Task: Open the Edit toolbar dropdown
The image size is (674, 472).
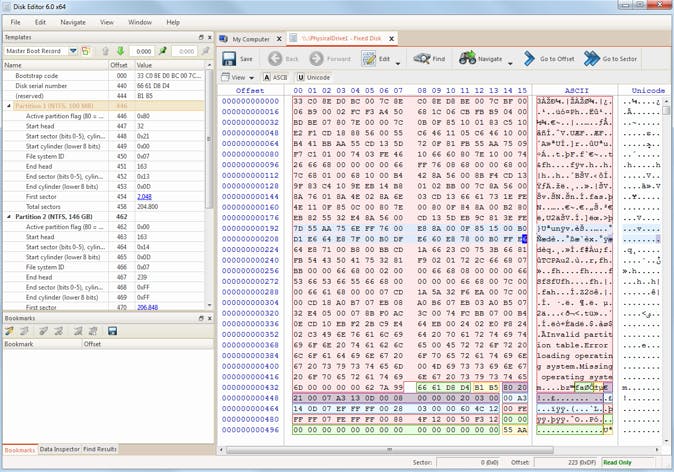Action: (398, 61)
